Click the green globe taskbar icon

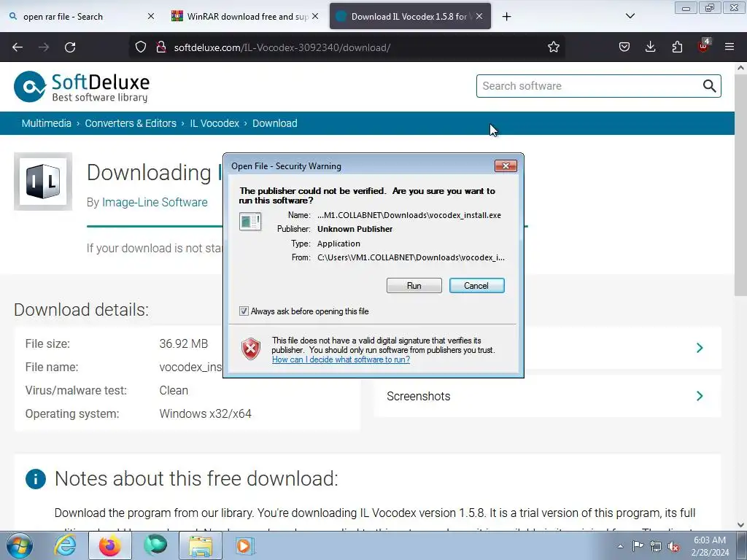click(x=156, y=545)
